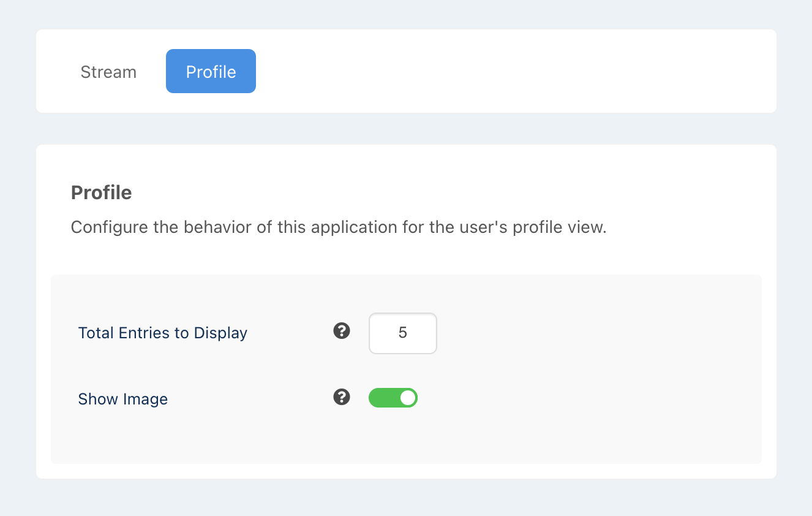Click the question mark beside the image toggle
Viewport: 812px width, 516px height.
tap(341, 397)
